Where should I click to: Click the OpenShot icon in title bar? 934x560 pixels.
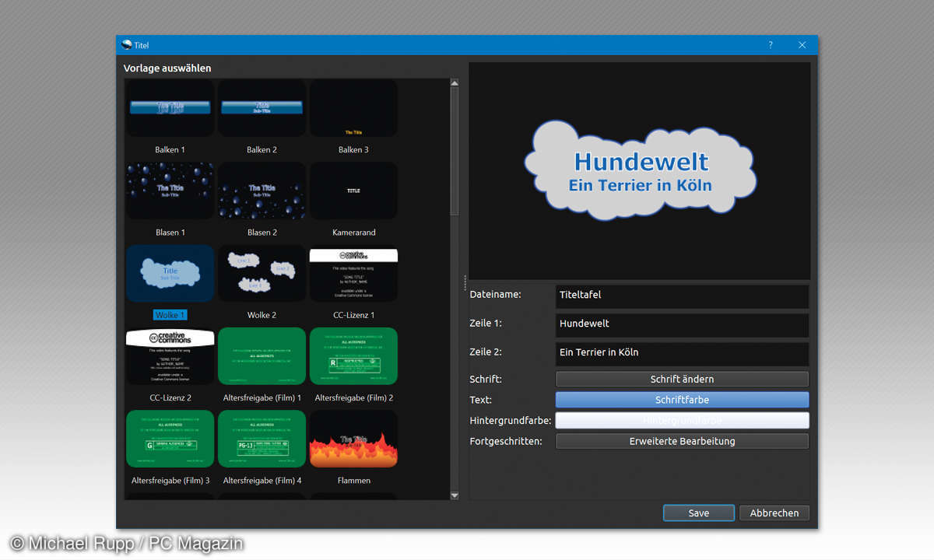[127, 45]
